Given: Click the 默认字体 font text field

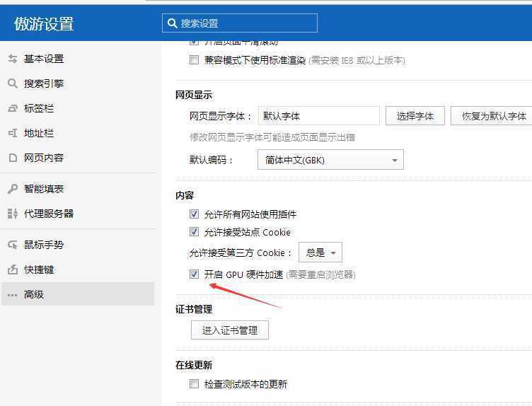Looking at the screenshot, I should pos(318,116).
